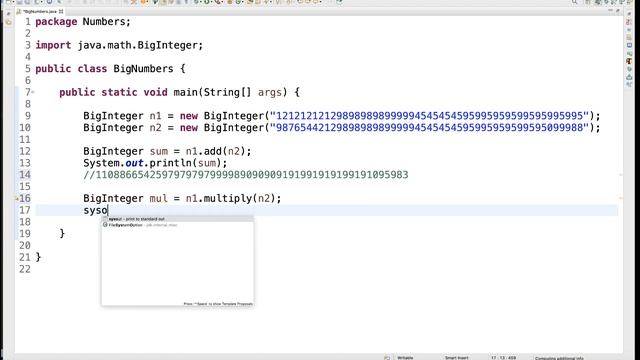Click the Template Proposals hint in popup footer
Image resolution: width=640 pixels, height=360 pixels.
pos(218,304)
